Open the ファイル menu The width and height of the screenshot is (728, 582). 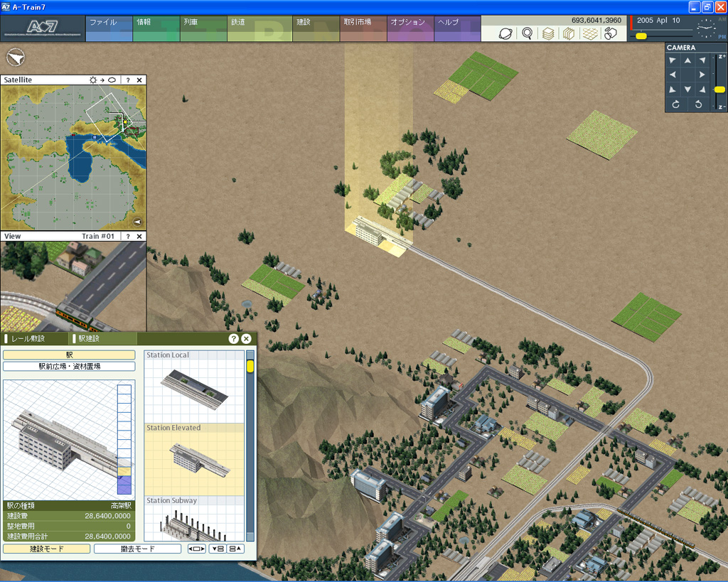(109, 28)
